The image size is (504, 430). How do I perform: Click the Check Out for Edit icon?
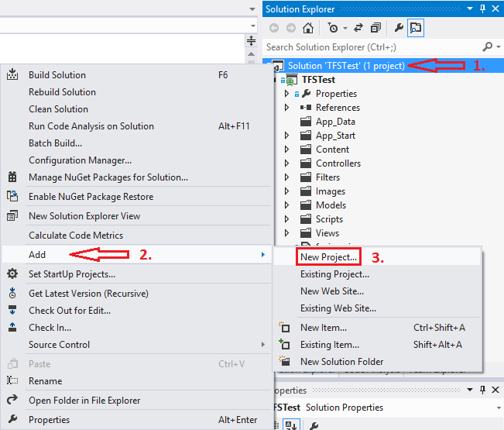(x=12, y=310)
